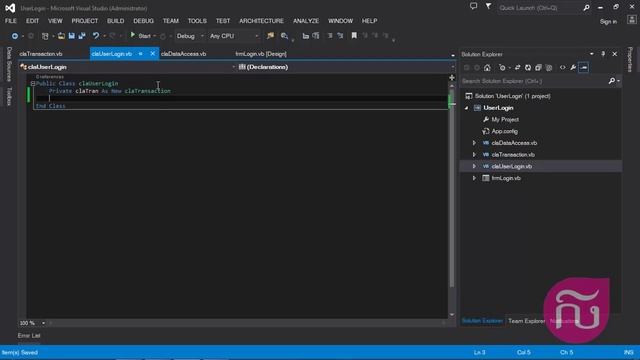Open the Toolbox side tab

9,96
